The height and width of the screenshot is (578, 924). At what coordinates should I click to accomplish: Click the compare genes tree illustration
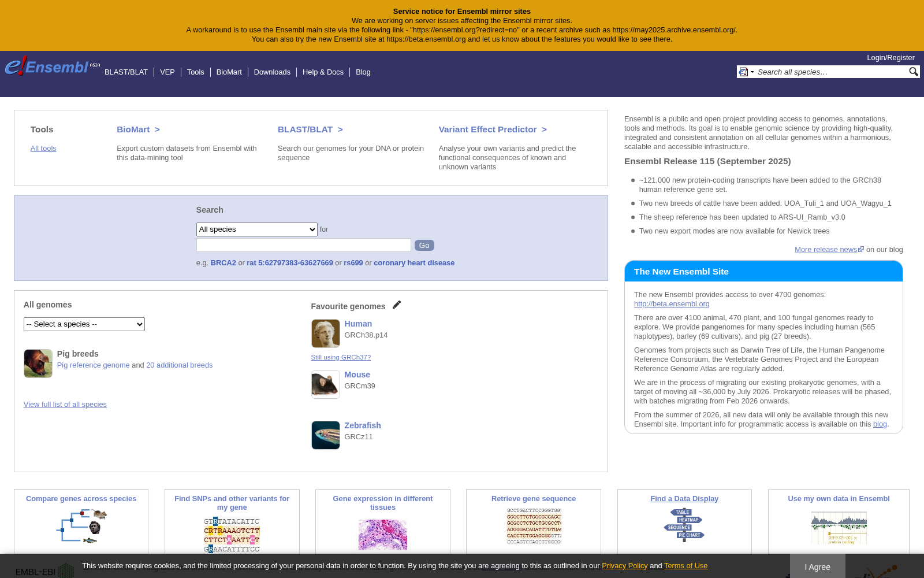click(81, 527)
